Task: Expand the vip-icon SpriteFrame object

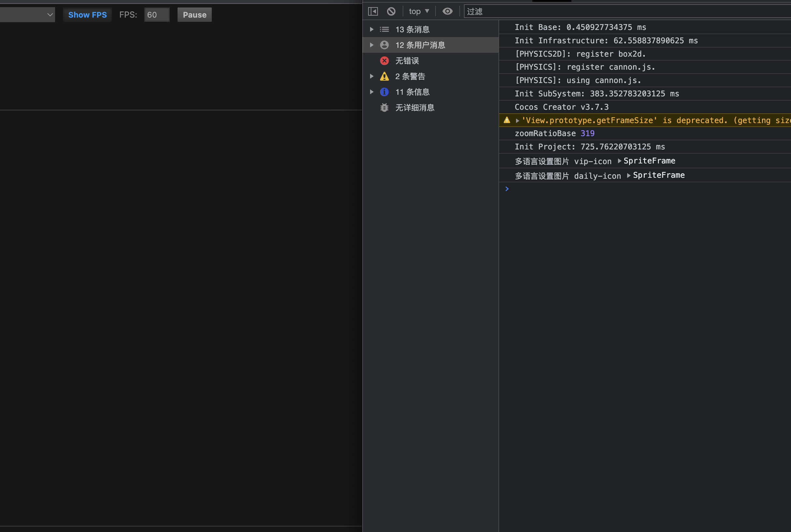Action: pyautogui.click(x=620, y=161)
